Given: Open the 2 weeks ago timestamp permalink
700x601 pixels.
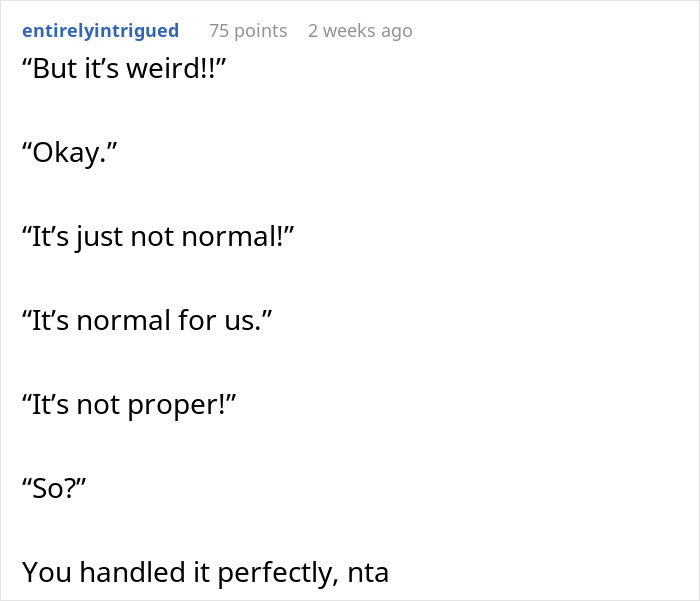Looking at the screenshot, I should (x=360, y=31).
